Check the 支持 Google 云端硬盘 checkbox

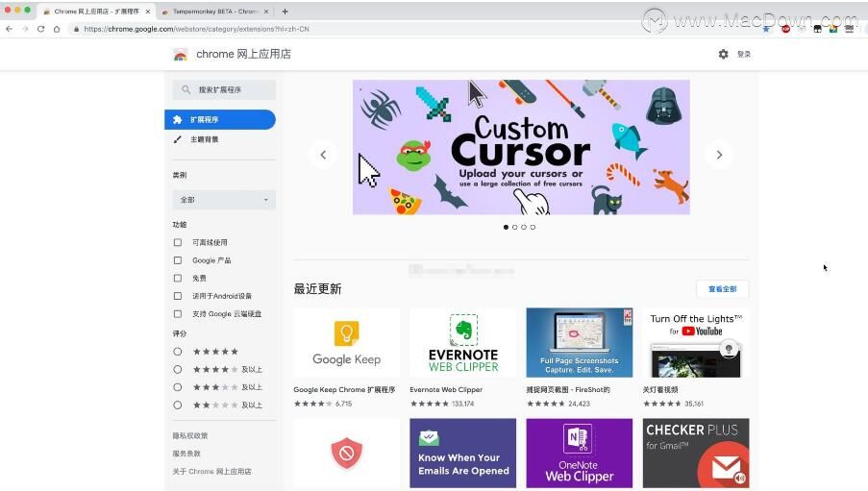[x=178, y=314]
